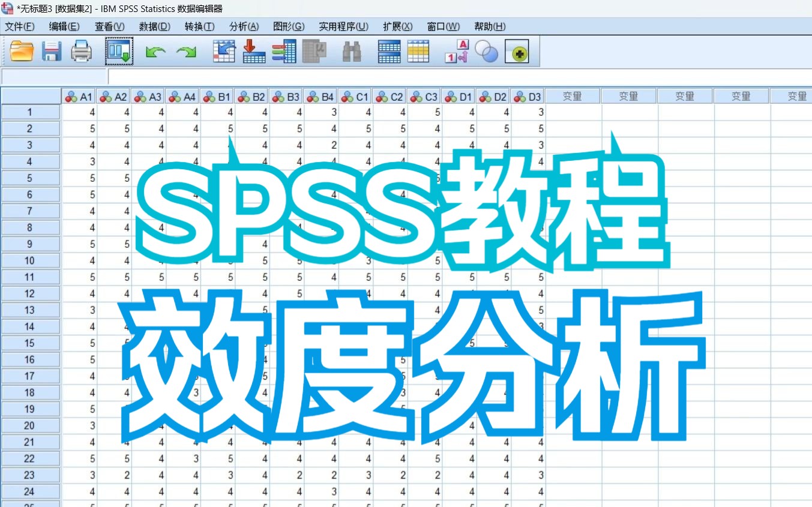812x507 pixels.
Task: Select the B3 column header
Action: pos(286,97)
